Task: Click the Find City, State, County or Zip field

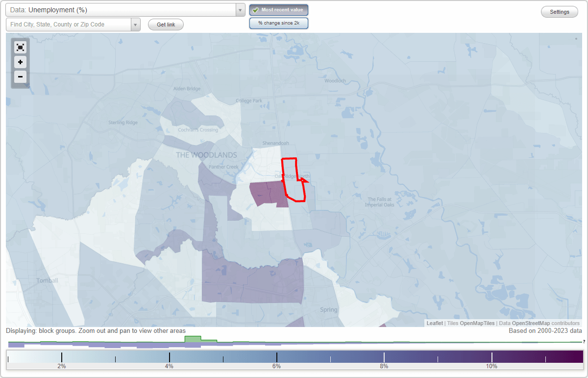Action: (x=69, y=25)
